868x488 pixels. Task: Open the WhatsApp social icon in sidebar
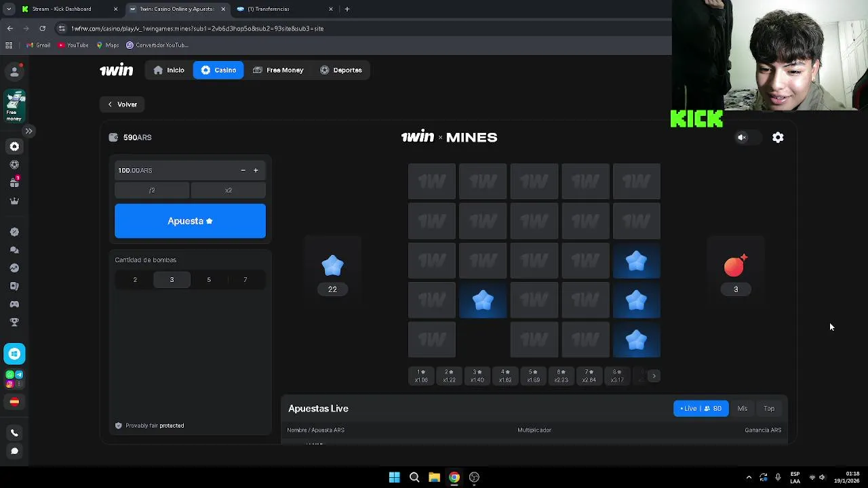(x=9, y=375)
